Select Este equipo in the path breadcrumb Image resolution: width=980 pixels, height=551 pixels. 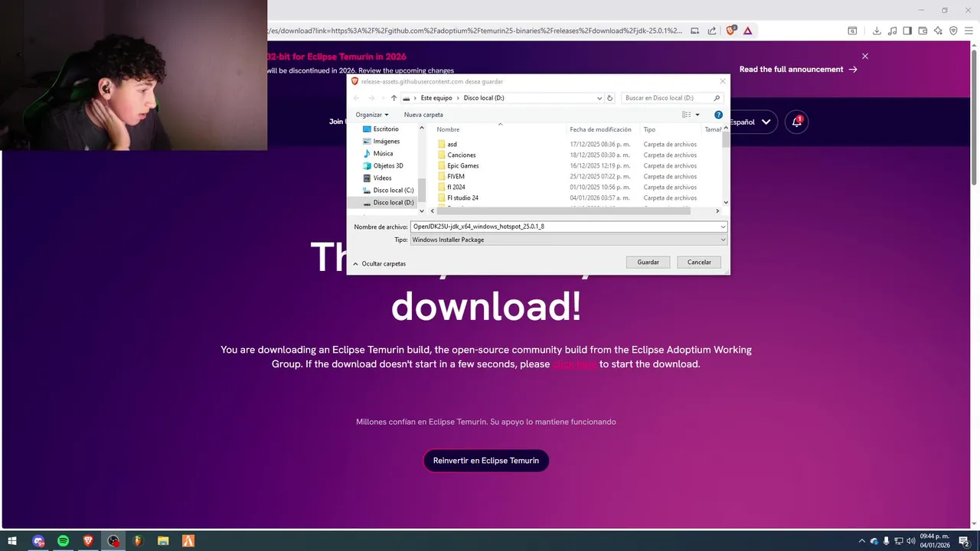pyautogui.click(x=436, y=98)
